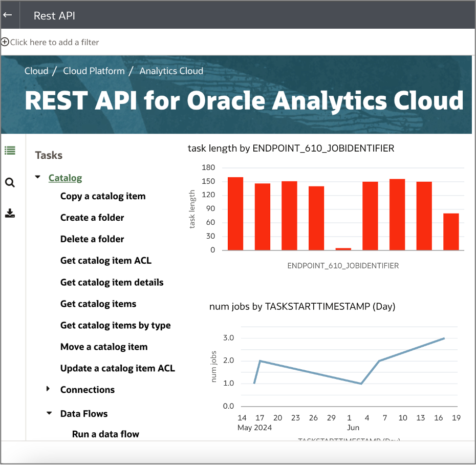
Task: Open Copy a catalog item
Action: (x=102, y=196)
